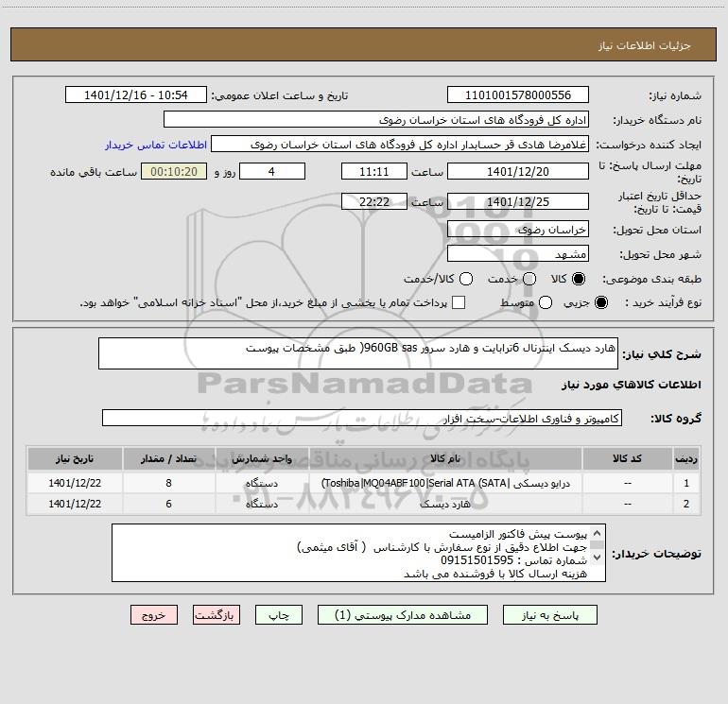Toggle the اسناد خزانه اسلامی payment checkbox
Image resolution: width=728 pixels, height=704 pixels.
click(x=459, y=302)
